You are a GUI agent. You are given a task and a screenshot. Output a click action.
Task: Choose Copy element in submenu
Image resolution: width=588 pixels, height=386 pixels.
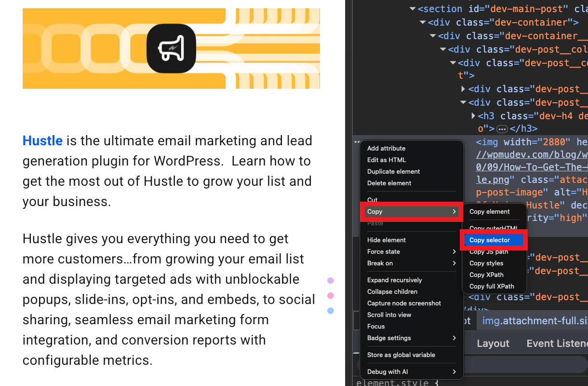point(489,211)
